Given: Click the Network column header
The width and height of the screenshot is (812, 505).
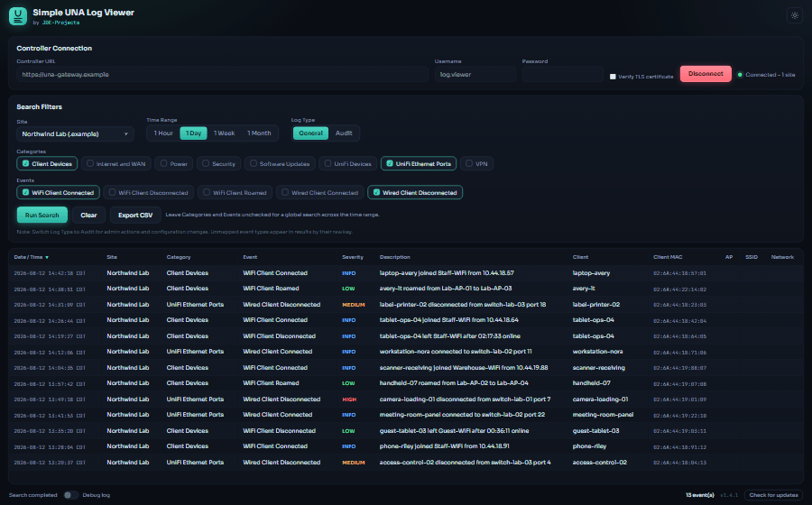Looking at the screenshot, I should tap(782, 257).
